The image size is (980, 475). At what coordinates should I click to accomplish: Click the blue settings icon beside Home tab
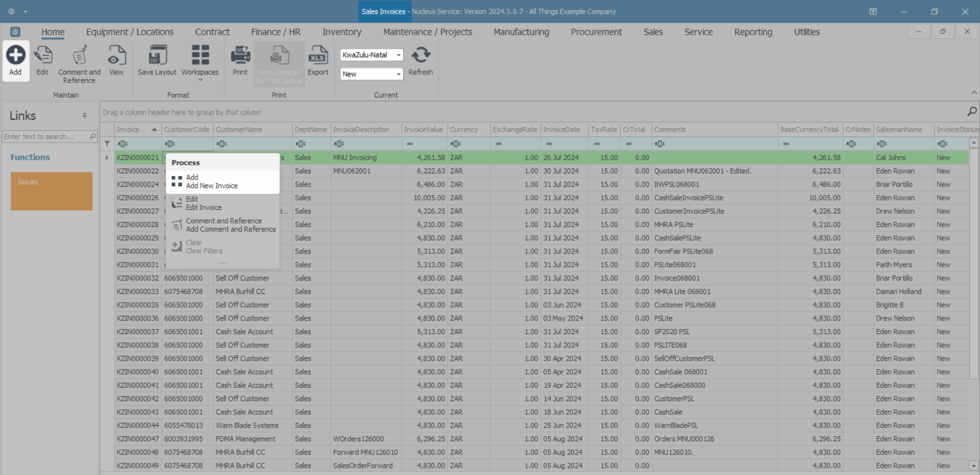click(x=15, y=32)
